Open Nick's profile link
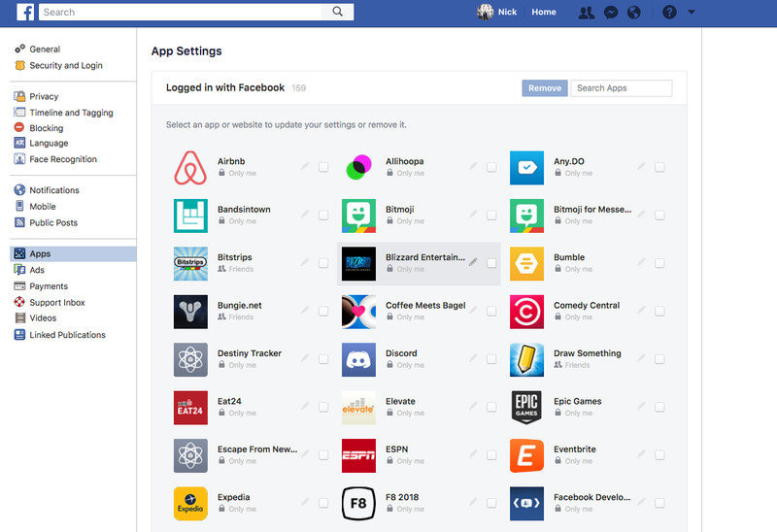Screen dimensions: 777x532 click(497, 12)
